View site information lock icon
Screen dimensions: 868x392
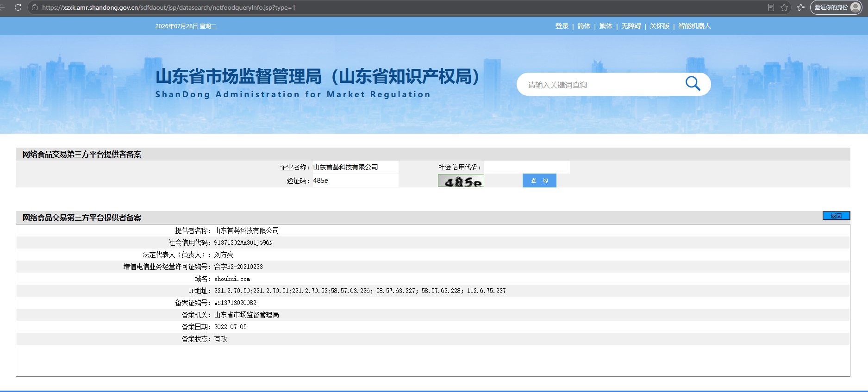tap(35, 7)
